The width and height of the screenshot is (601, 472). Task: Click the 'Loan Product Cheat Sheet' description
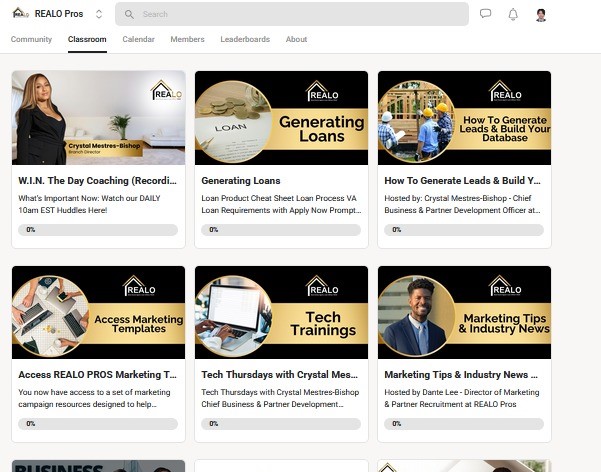(281, 204)
